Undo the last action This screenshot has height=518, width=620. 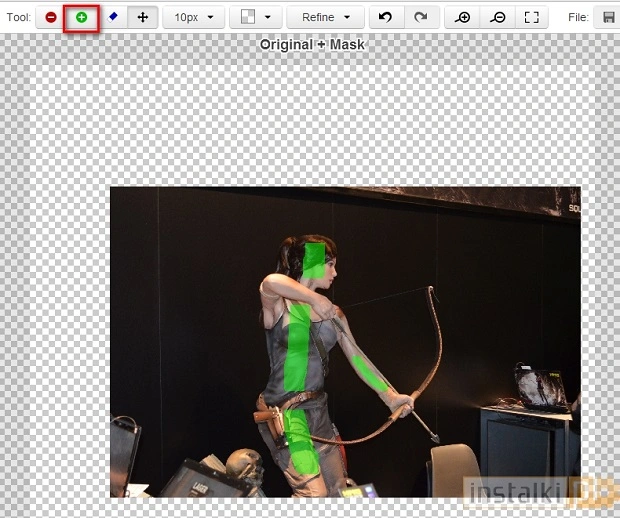[386, 17]
